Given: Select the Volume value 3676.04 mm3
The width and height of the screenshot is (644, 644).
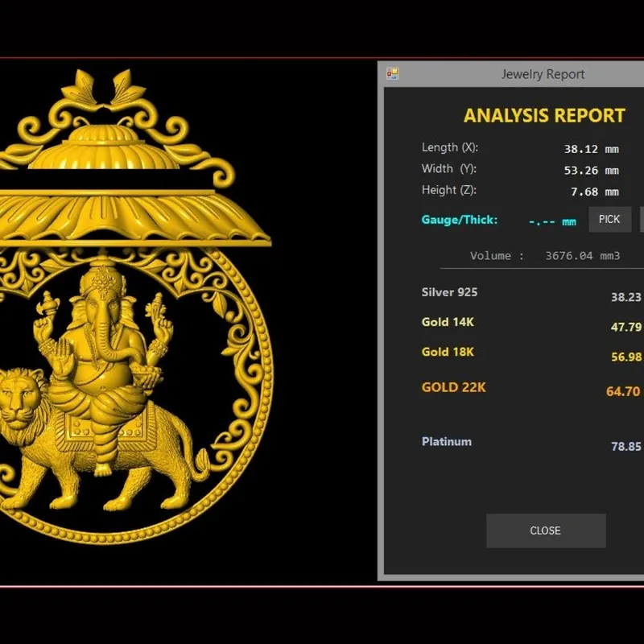Looking at the screenshot, I should [x=582, y=256].
